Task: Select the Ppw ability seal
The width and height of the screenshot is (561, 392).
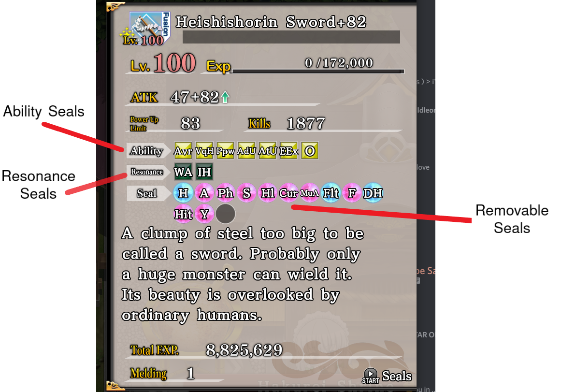Action: (225, 151)
